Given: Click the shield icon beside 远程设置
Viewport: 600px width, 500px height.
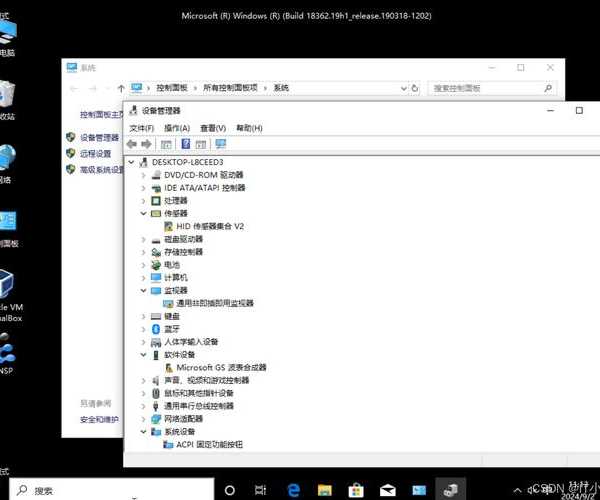Looking at the screenshot, I should click(70, 153).
